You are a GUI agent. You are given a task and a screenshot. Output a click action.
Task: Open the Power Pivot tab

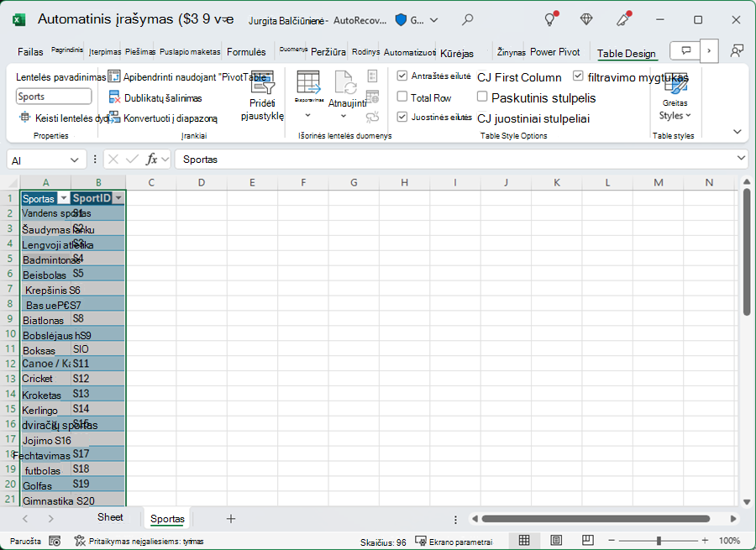[x=555, y=51]
